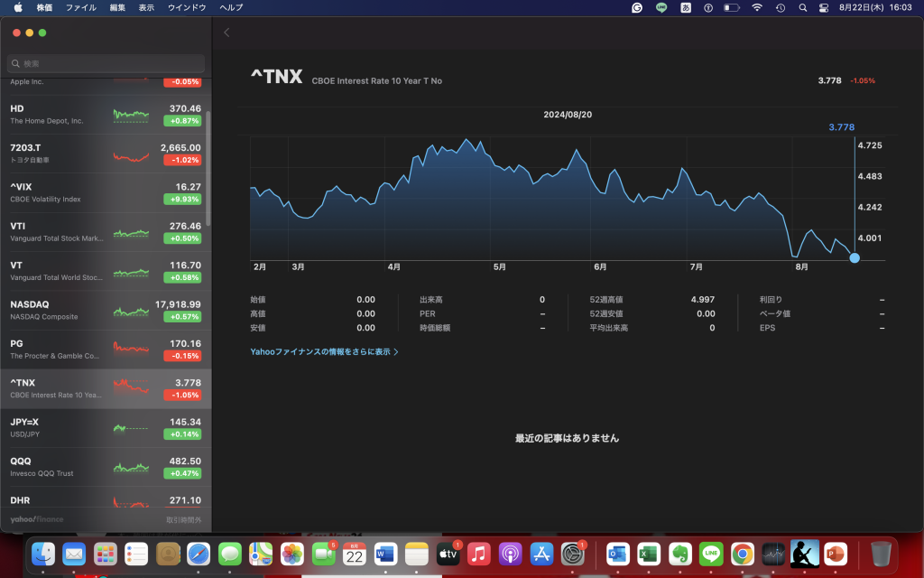Image resolution: width=924 pixels, height=578 pixels.
Task: Open Time Machine menu bar icon
Action: (779, 7)
